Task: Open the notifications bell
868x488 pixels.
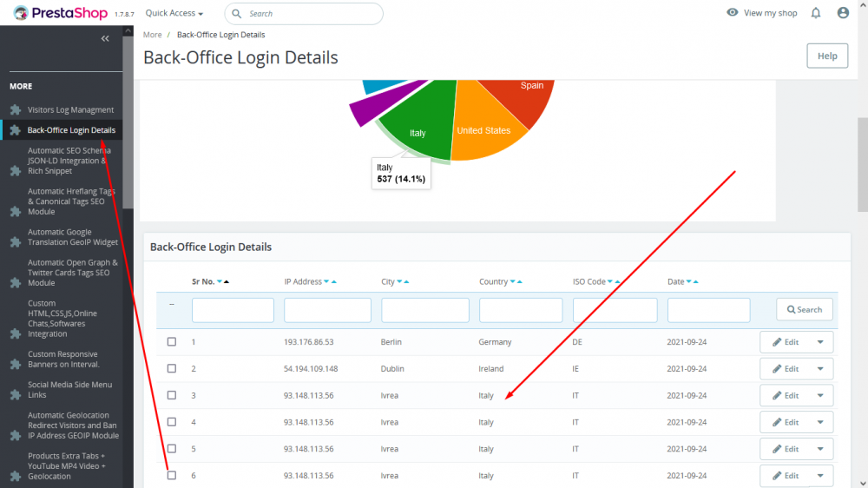Action: (x=816, y=13)
